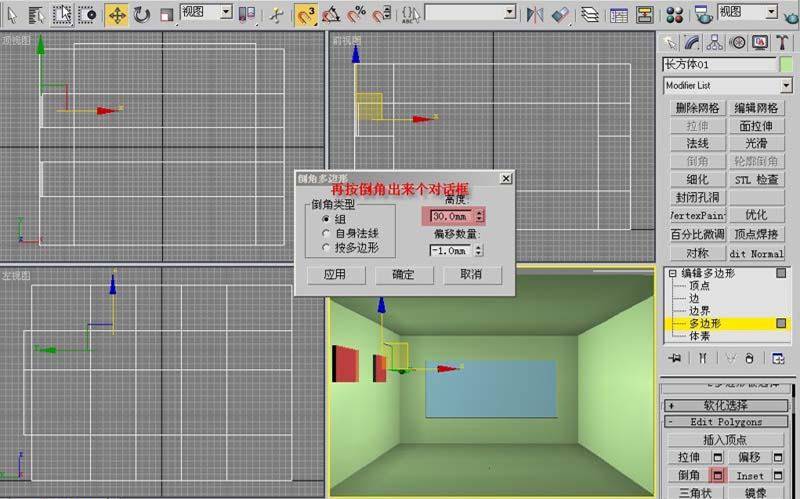The height and width of the screenshot is (499, 800).
Task: Select 组 bevel type radio
Action: click(326, 219)
